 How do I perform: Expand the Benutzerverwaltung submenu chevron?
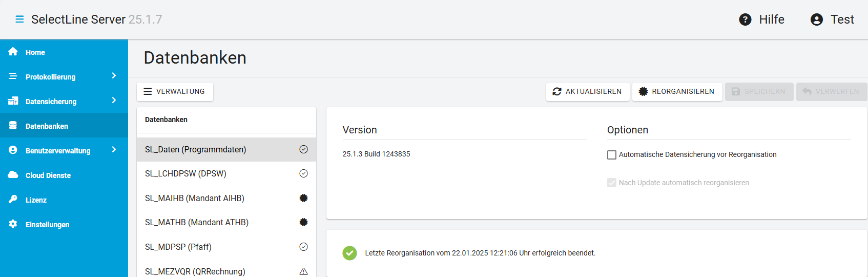114,150
